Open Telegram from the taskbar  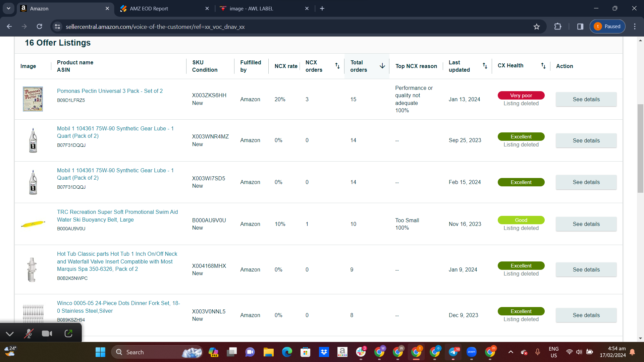tap(453, 352)
